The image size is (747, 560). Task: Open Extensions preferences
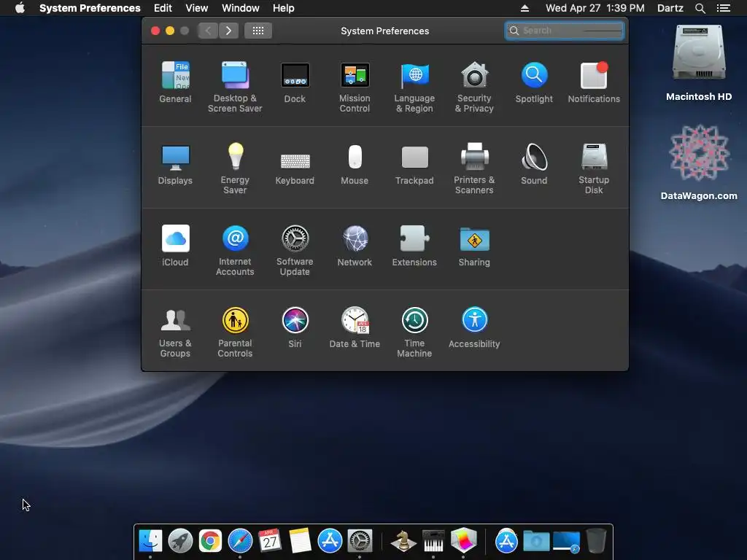(x=414, y=245)
